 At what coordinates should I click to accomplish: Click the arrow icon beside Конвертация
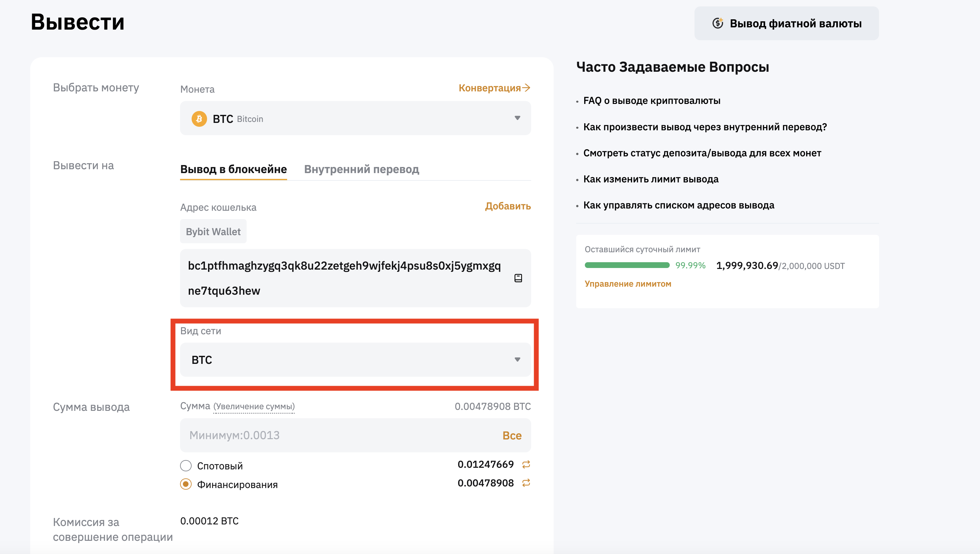coord(526,88)
